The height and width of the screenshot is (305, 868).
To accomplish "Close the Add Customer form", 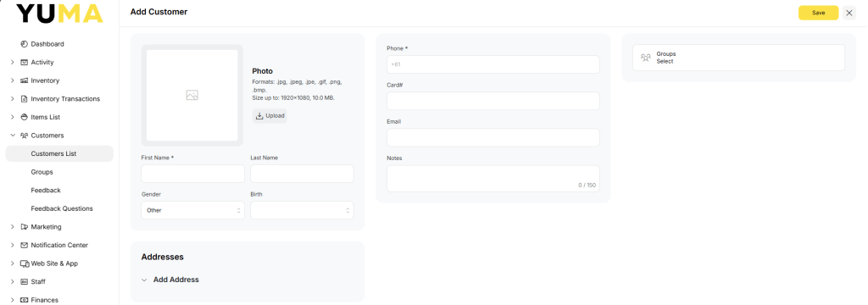I will (849, 13).
